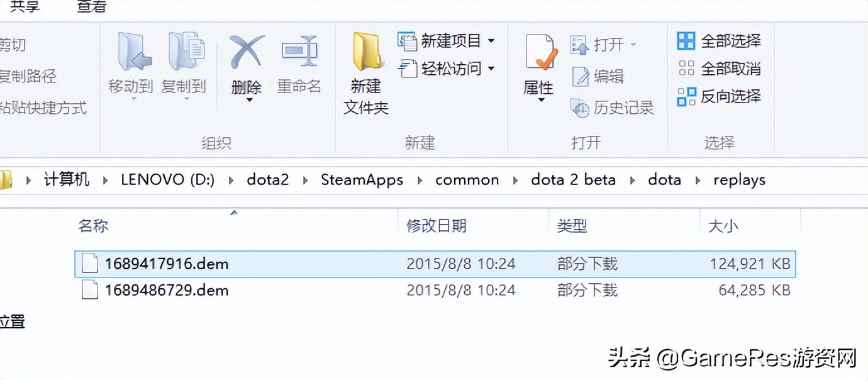The width and height of the screenshot is (868, 380).
Task: Open the 共享 (Share) tab
Action: pyautogui.click(x=23, y=8)
